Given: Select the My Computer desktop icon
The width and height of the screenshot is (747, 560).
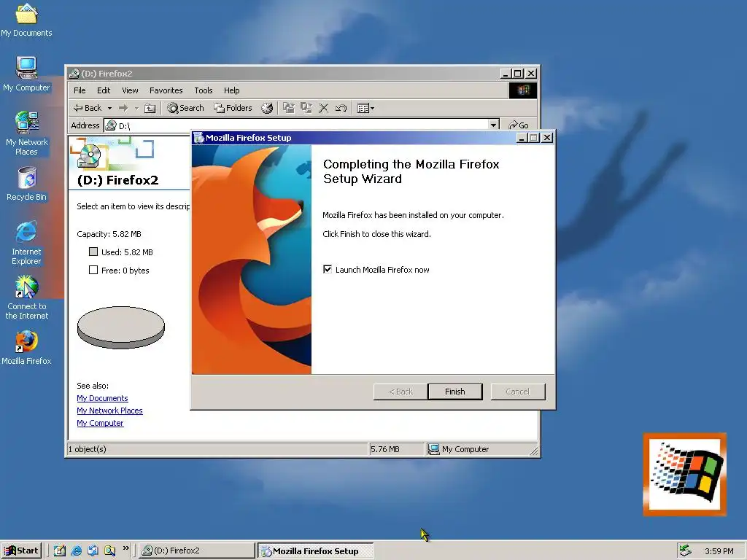Looking at the screenshot, I should pyautogui.click(x=26, y=74).
